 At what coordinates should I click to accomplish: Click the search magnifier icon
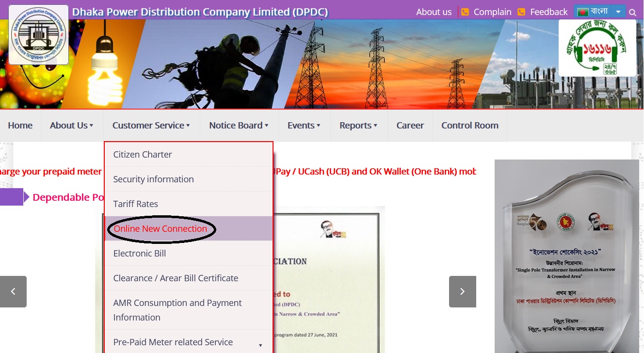pyautogui.click(x=632, y=12)
